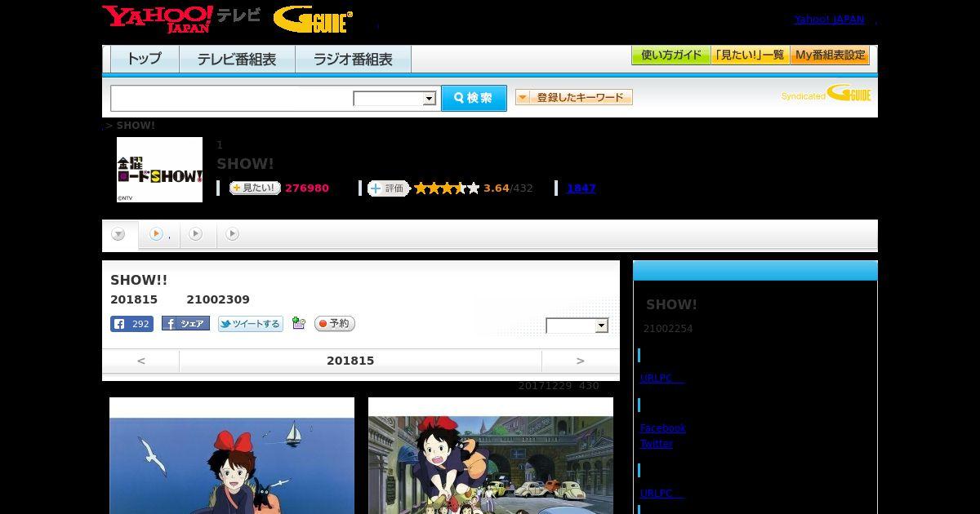Select the 3.64 rating score
980x514 pixels.
[496, 188]
